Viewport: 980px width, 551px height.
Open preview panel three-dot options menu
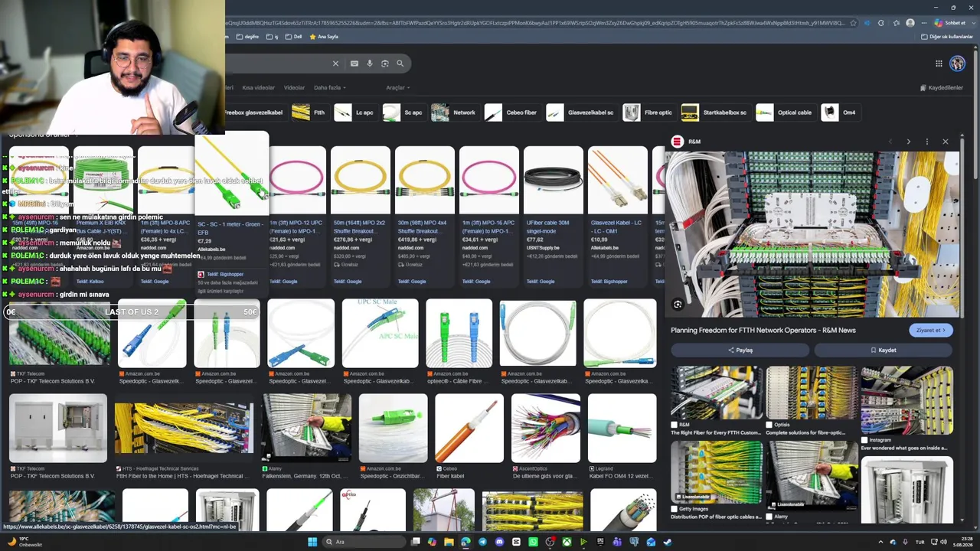coord(926,142)
